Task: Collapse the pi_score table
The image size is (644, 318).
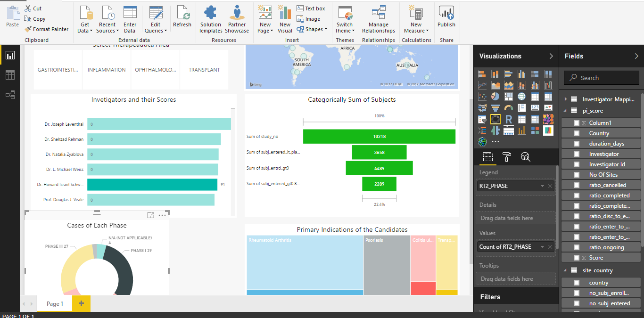Action: tap(566, 111)
